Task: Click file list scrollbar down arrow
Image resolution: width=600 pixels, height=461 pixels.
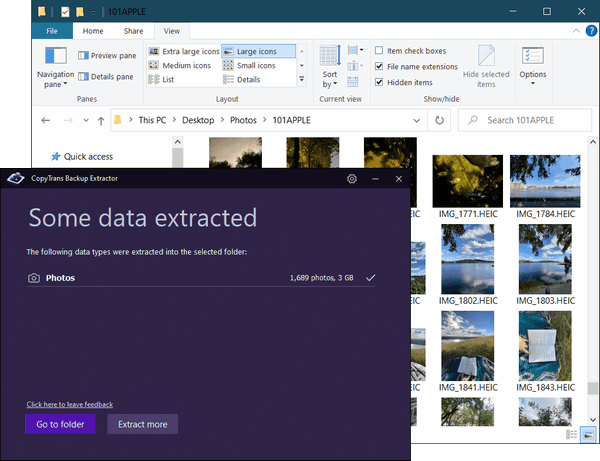Action: point(592,420)
